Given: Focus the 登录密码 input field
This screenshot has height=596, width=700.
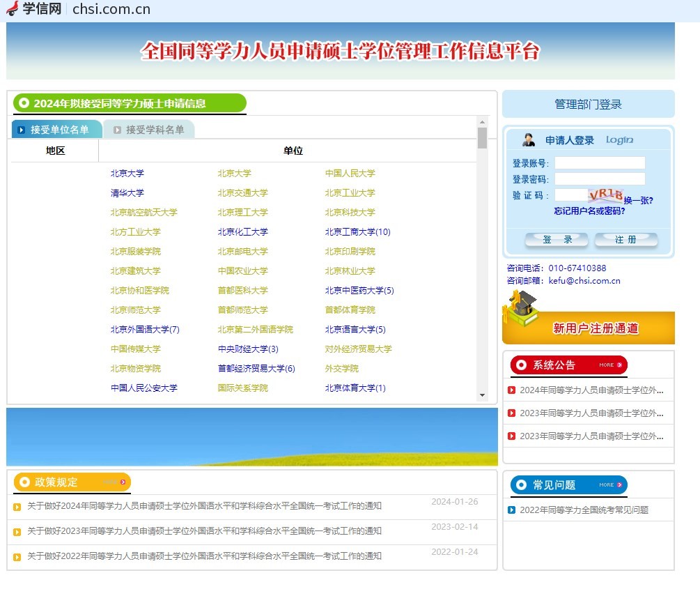Looking at the screenshot, I should click(600, 178).
